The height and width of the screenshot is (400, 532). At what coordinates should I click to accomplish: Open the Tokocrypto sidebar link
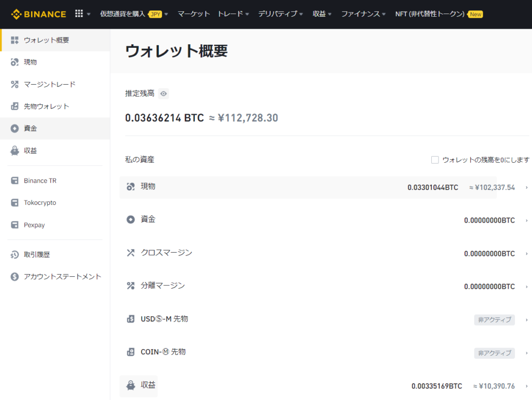[39, 203]
